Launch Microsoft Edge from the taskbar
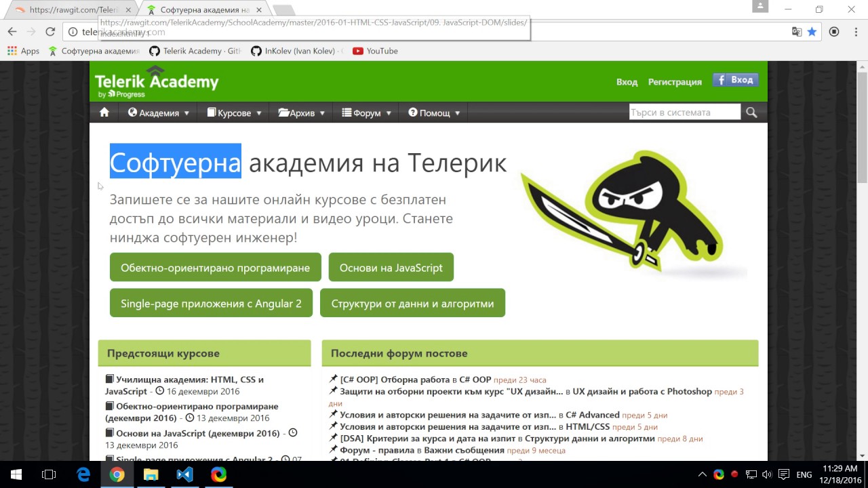Viewport: 868px width, 488px height. [x=83, y=474]
